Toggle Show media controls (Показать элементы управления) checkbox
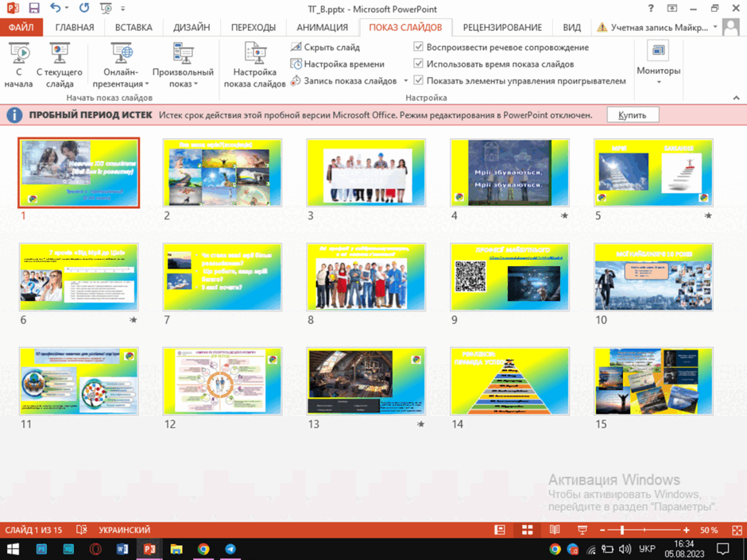 (x=418, y=80)
